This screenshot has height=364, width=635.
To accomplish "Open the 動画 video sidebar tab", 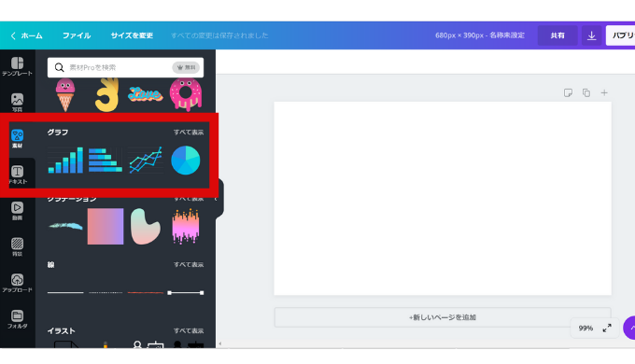I will tap(17, 211).
